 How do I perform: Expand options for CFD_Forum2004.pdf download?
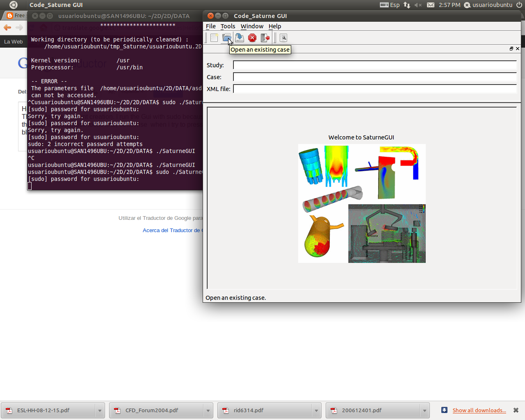pyautogui.click(x=208, y=411)
